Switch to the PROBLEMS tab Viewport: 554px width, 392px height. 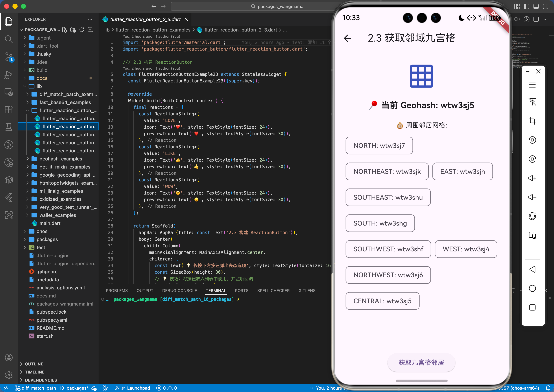click(117, 291)
